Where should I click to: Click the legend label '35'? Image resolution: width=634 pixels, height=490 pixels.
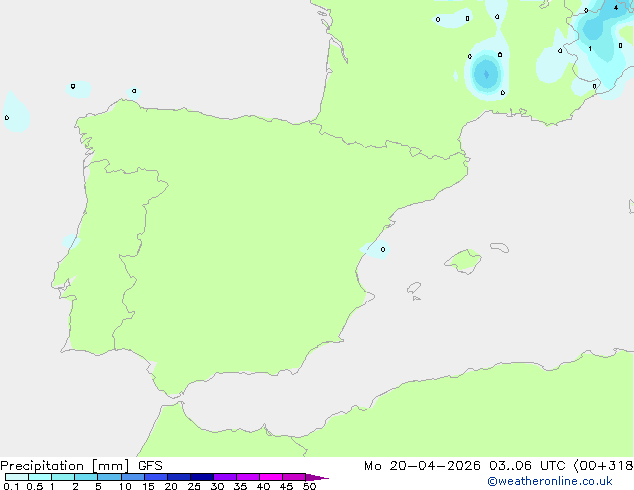(x=240, y=486)
